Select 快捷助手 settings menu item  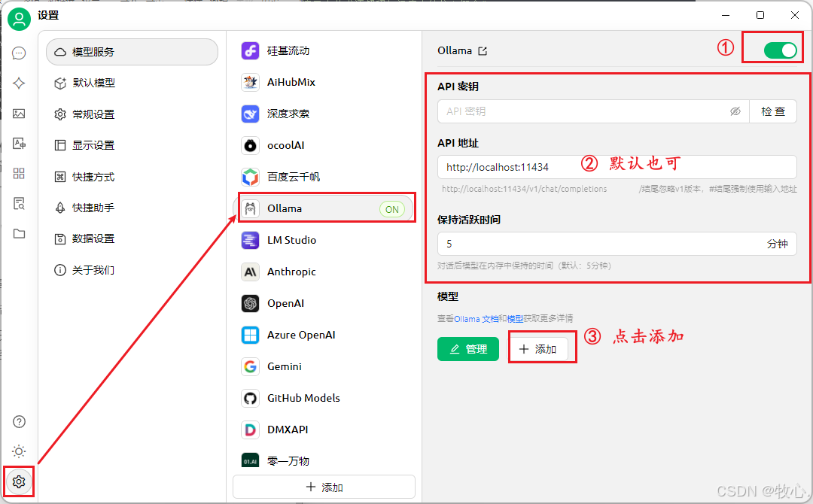pos(132,208)
